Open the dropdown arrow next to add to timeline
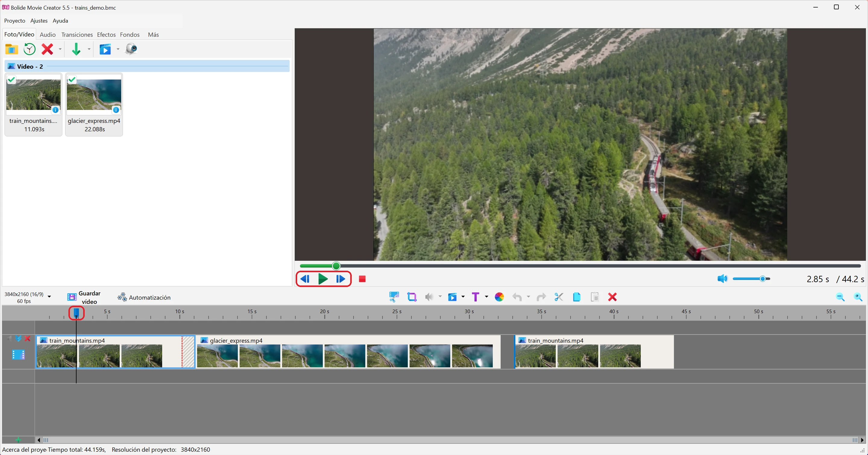 click(89, 49)
